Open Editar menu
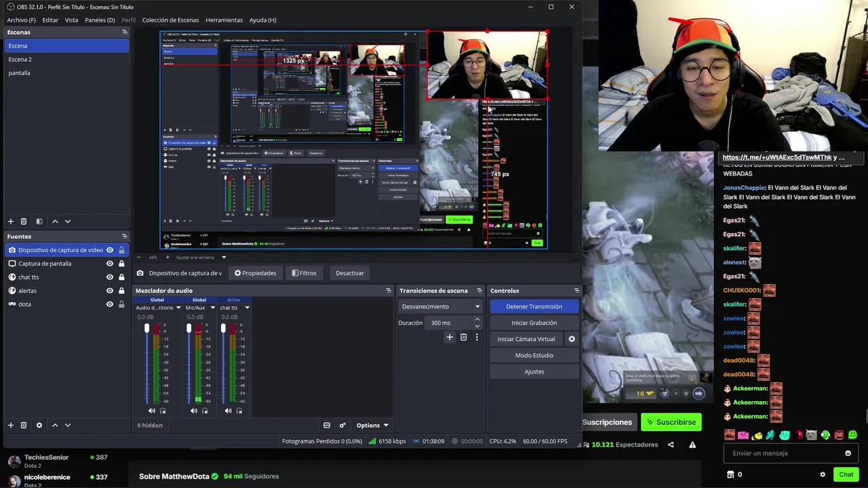Viewport: 868px width, 488px height. [50, 20]
